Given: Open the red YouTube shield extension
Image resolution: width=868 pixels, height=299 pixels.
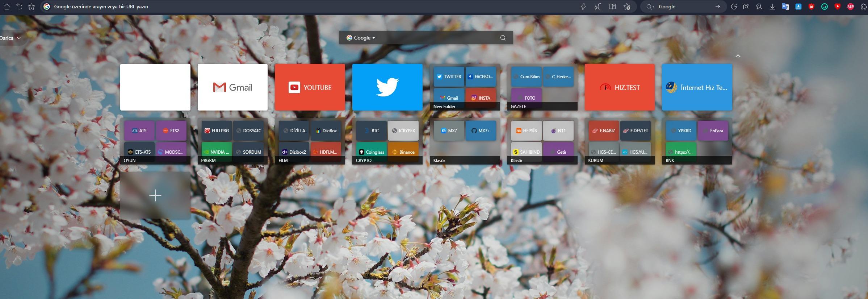Looking at the screenshot, I should point(838,7).
